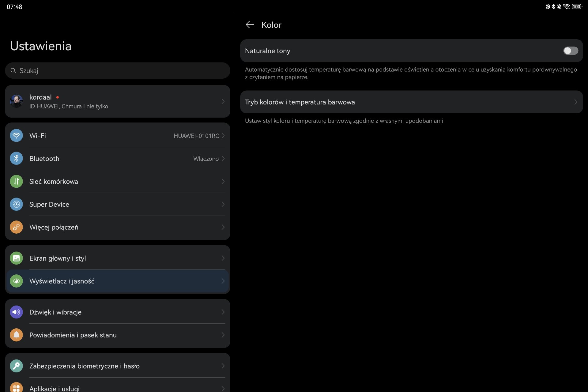Click the Super Device icon
This screenshot has width=588, height=392.
pyautogui.click(x=16, y=204)
